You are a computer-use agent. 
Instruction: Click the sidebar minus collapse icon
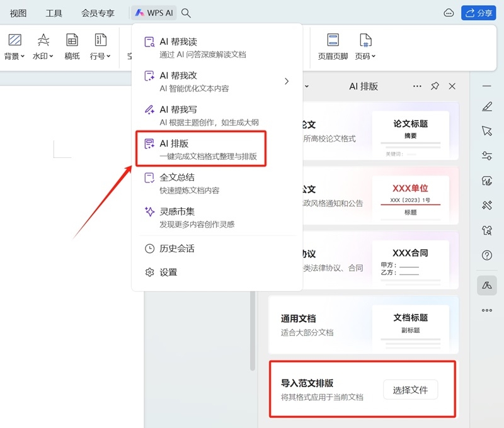tap(486, 86)
